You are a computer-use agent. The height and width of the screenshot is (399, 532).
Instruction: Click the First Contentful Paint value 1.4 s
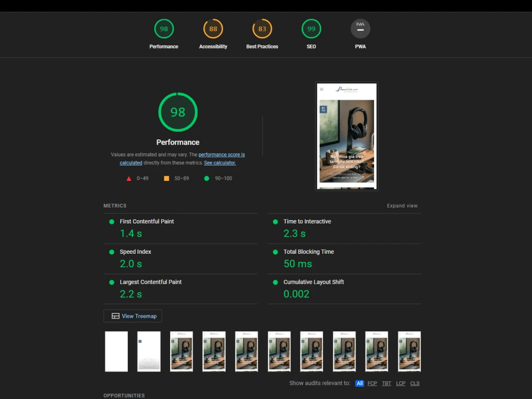(x=131, y=234)
